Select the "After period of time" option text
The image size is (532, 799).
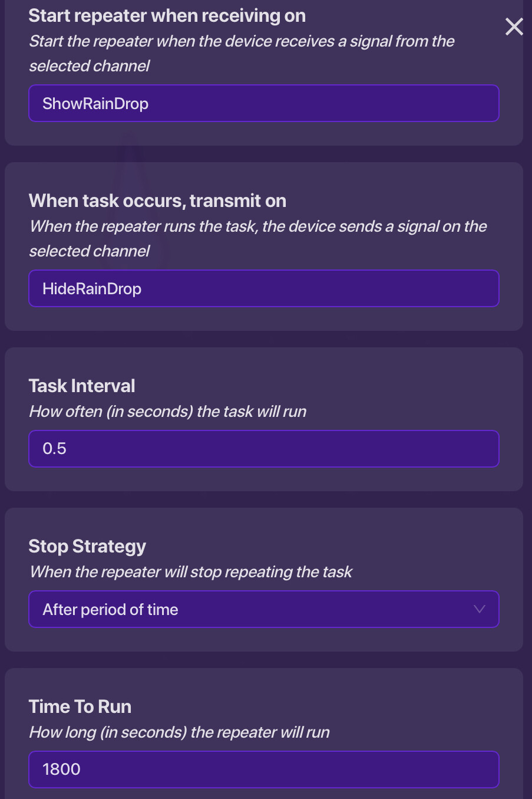pos(110,610)
